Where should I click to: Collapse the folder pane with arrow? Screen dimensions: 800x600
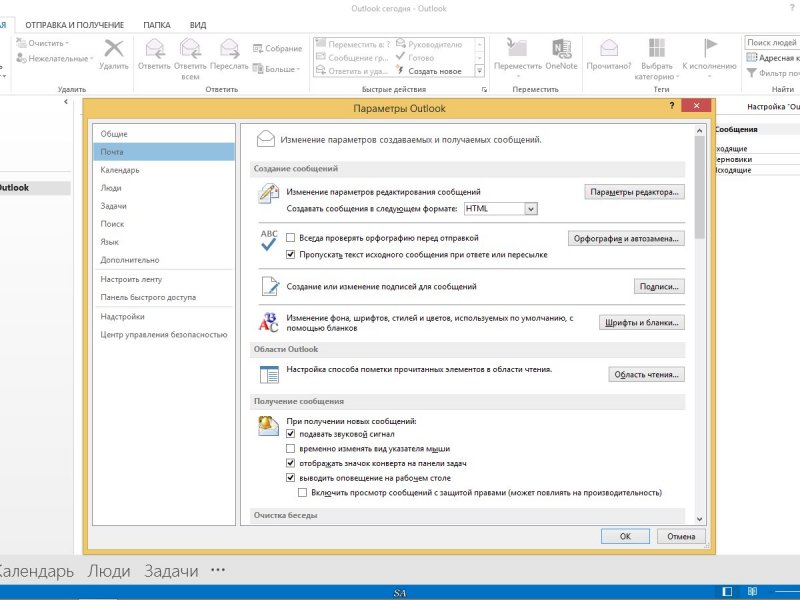(x=66, y=102)
